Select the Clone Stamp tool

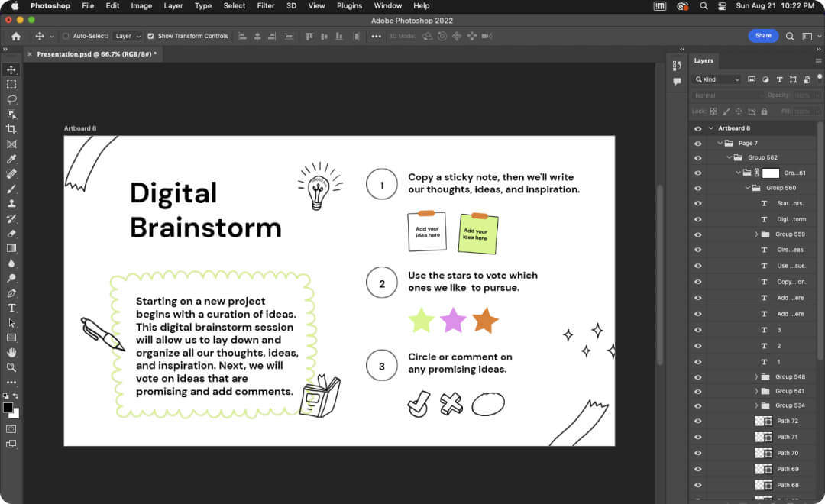11,204
